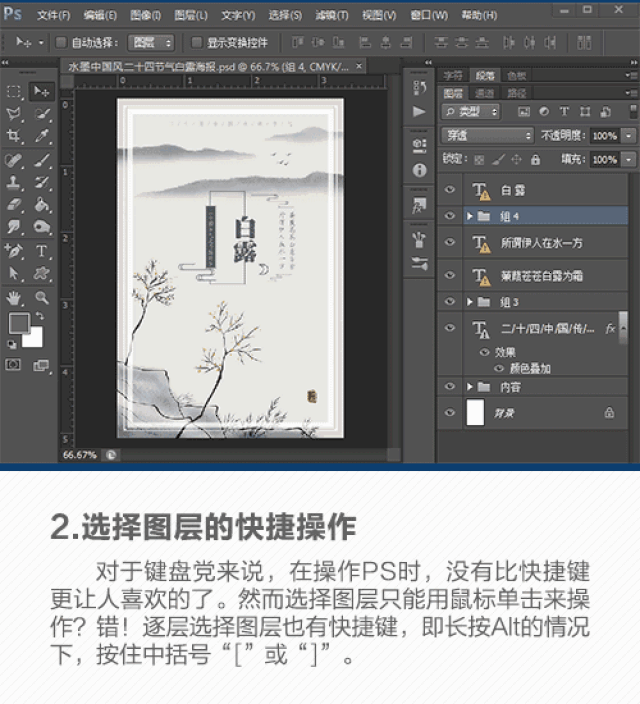Open the Actions play panel icon
The width and height of the screenshot is (640, 704).
(419, 111)
